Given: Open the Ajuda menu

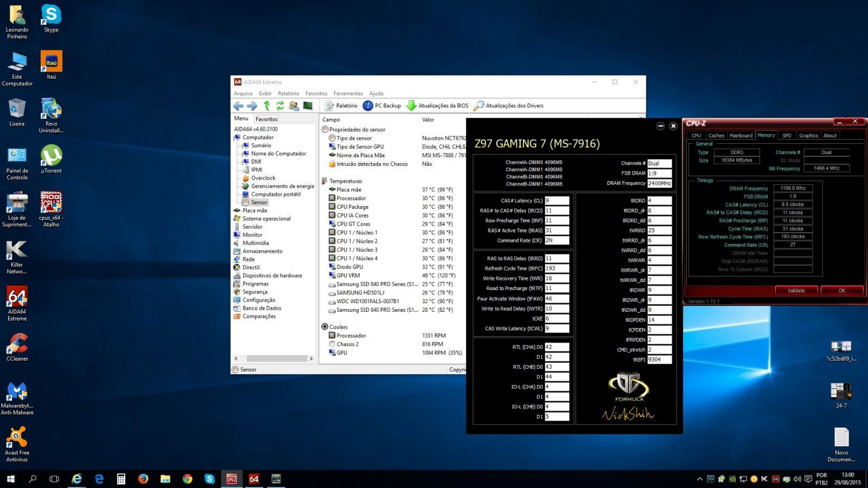Looking at the screenshot, I should pyautogui.click(x=376, y=93).
